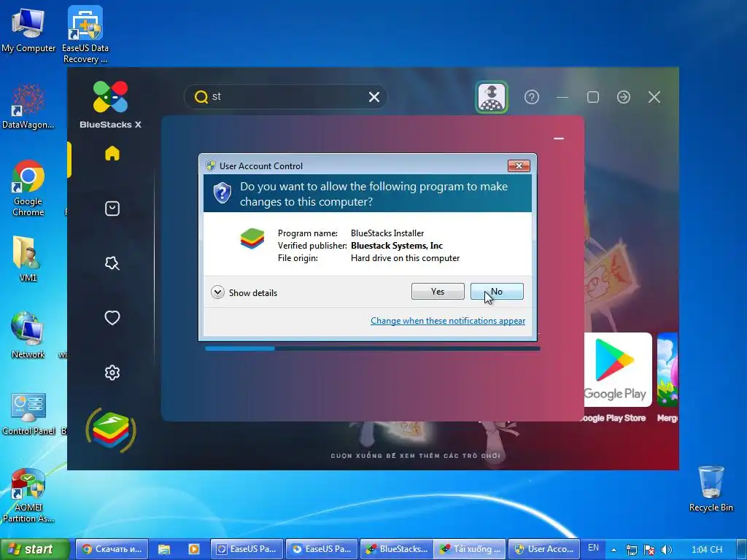The width and height of the screenshot is (747, 560).
Task: Switch to first 'EaseUS Pa...' taskbar item
Action: tap(247, 549)
